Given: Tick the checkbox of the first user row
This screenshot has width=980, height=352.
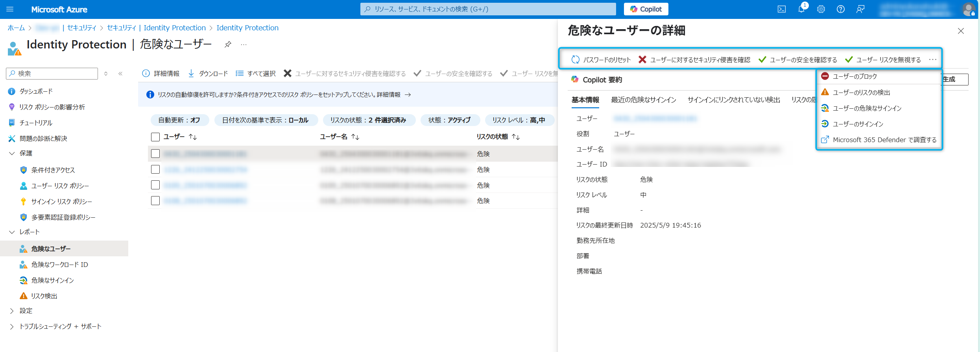Looking at the screenshot, I should (155, 154).
